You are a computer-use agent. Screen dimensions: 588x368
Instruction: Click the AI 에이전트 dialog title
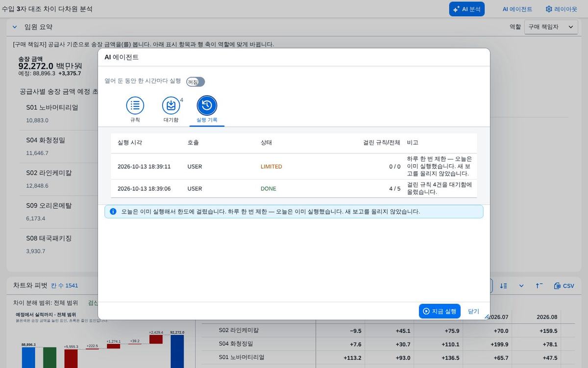(122, 57)
